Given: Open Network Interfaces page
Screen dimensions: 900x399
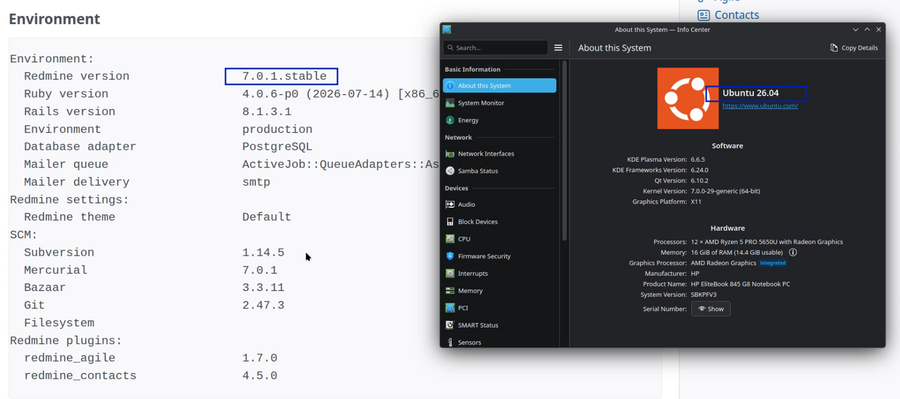Looking at the screenshot, I should [499, 154].
